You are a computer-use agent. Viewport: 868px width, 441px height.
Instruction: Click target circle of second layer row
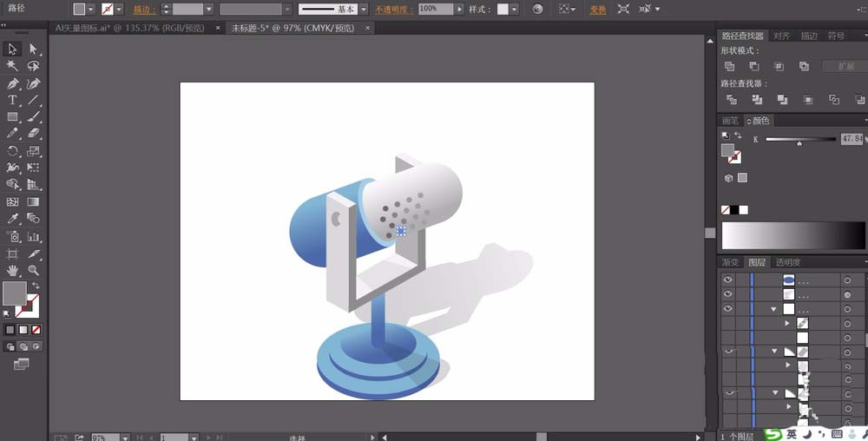847,295
